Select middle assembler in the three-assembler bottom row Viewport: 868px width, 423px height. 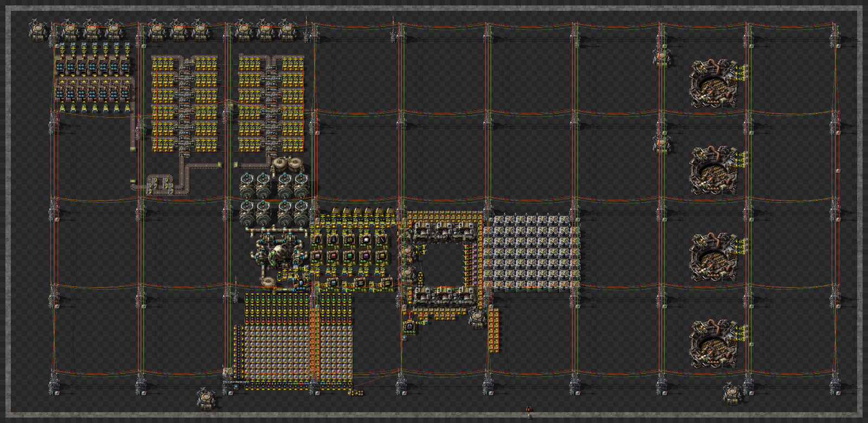click(360, 283)
